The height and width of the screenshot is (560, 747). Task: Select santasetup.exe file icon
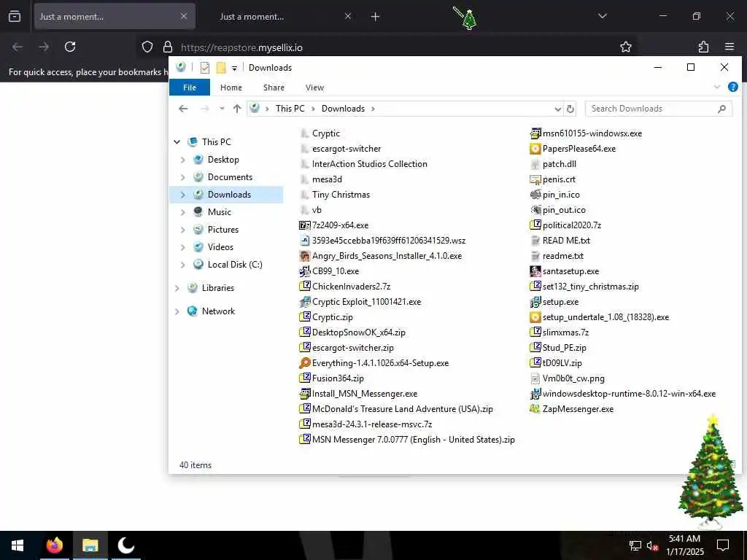pyautogui.click(x=535, y=271)
